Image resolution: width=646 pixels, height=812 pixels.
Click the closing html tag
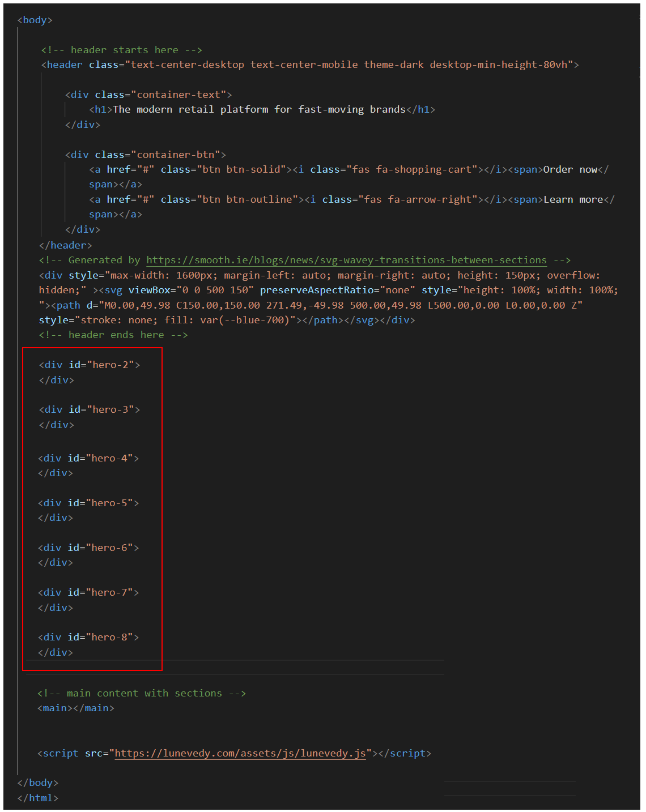(x=37, y=798)
